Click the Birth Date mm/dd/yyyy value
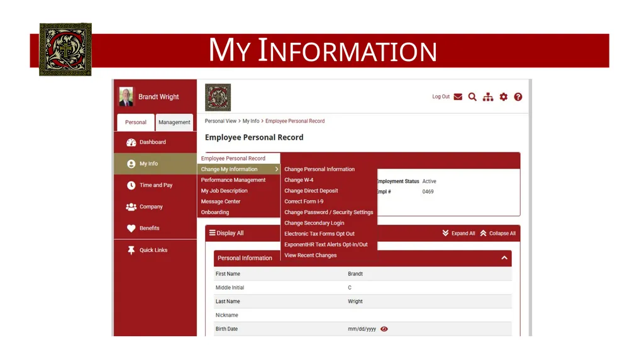 click(x=362, y=329)
